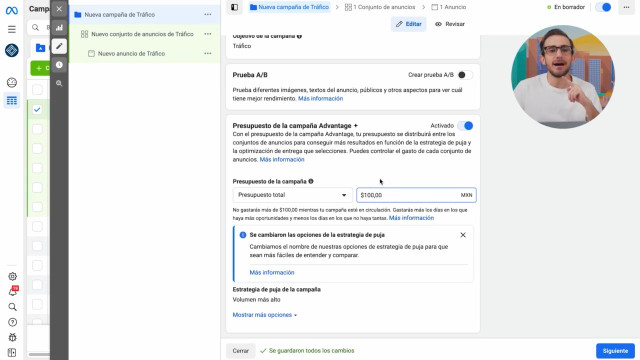
Task: Click the presenter webcam thumbnail
Action: pos(562,77)
